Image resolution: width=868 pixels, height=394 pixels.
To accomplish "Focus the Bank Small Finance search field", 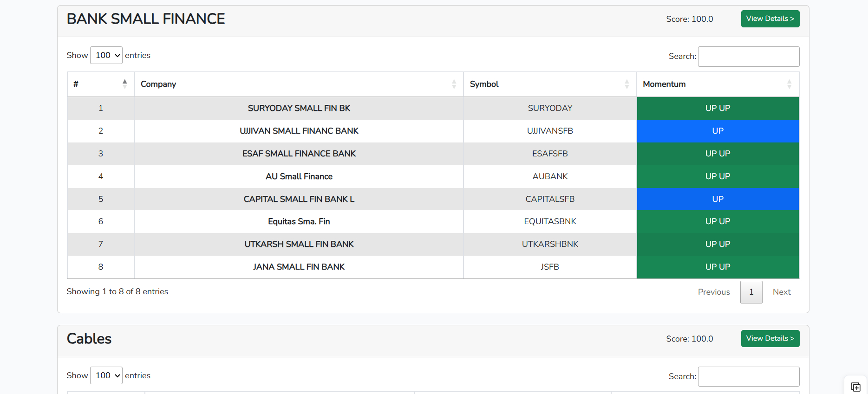I will (x=749, y=57).
